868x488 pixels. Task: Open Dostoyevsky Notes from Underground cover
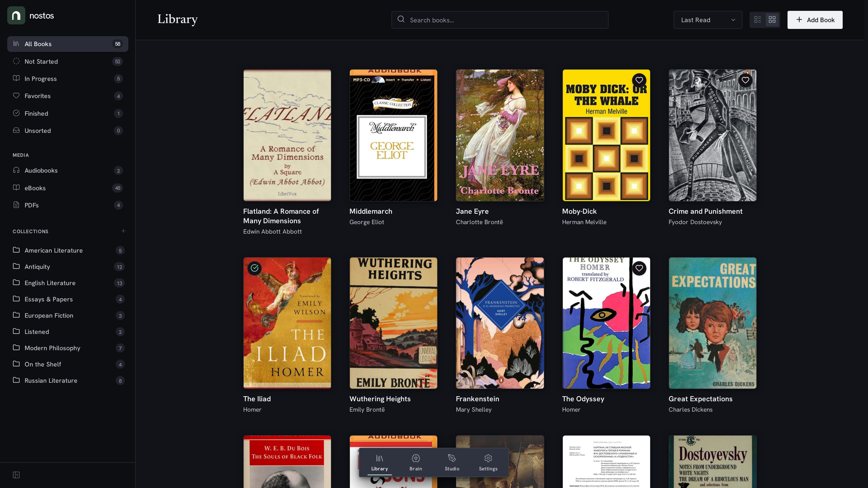click(x=712, y=461)
